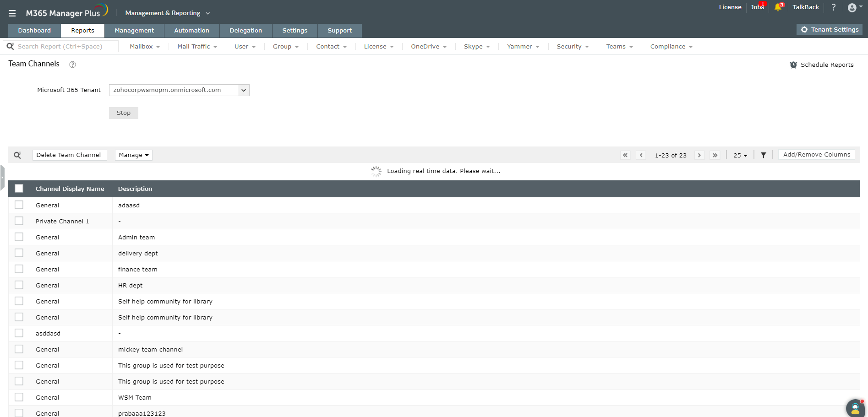Click the table search magnifier icon
868x417 pixels.
click(17, 155)
